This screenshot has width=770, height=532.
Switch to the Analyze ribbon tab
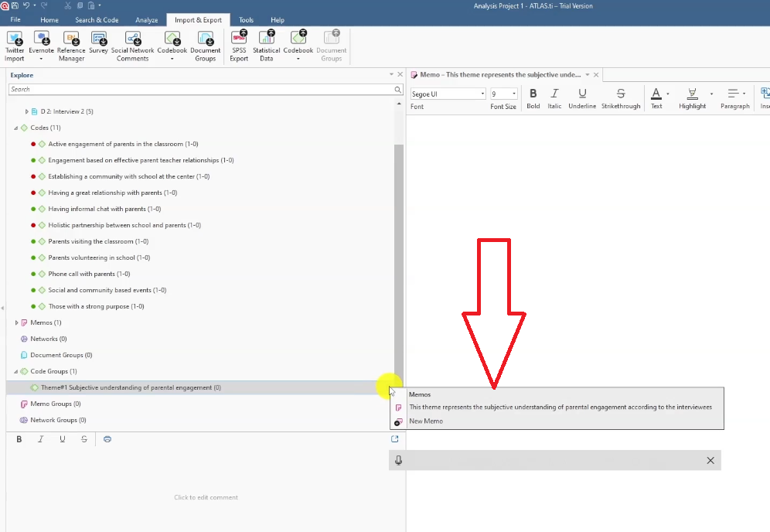(146, 20)
